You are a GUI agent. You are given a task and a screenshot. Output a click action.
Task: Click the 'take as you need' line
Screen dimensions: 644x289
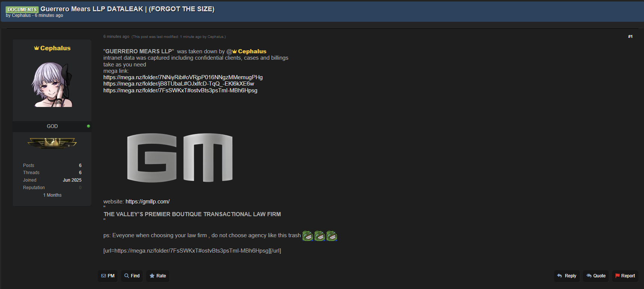pos(125,65)
